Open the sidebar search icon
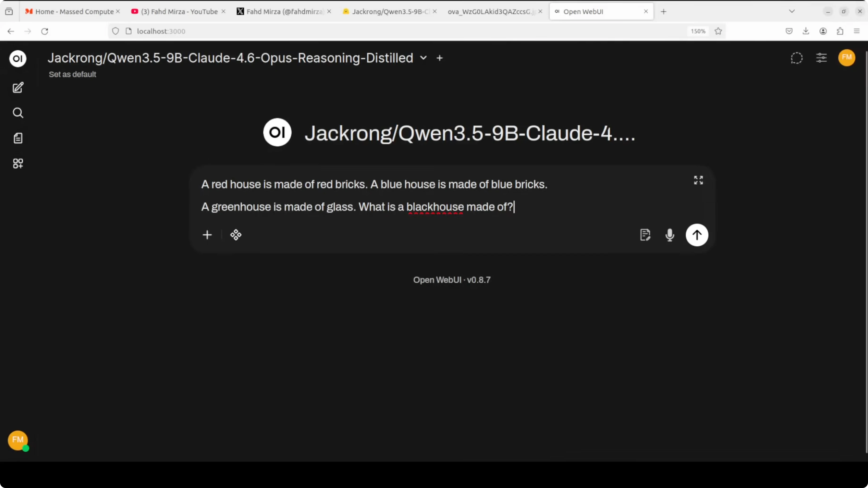The image size is (868, 488). tap(18, 113)
